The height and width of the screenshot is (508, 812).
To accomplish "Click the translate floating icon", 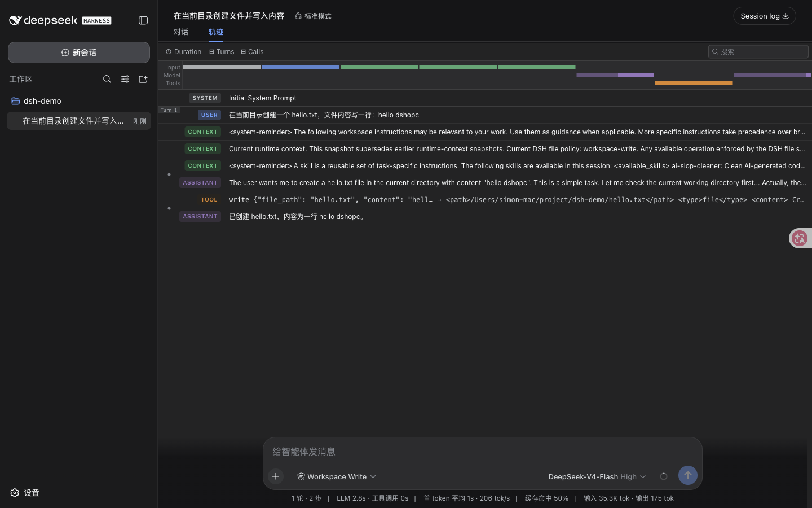I will [x=800, y=238].
